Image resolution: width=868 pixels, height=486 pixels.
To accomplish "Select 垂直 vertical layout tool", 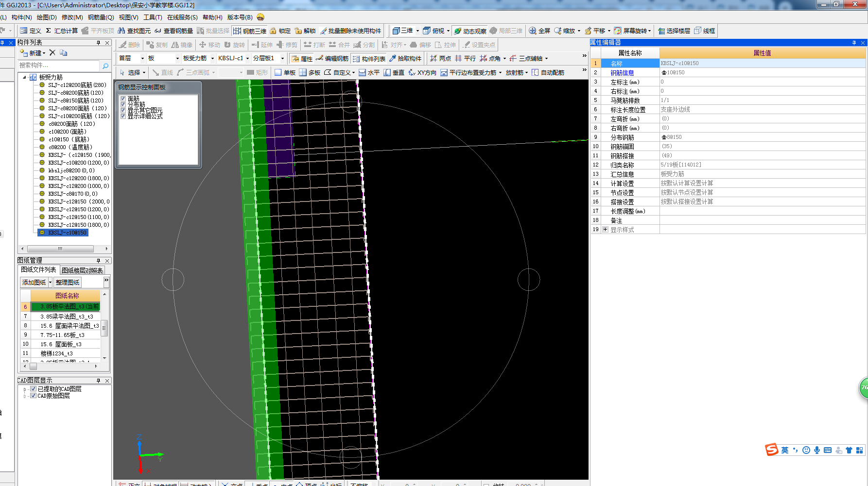I will 394,73.
